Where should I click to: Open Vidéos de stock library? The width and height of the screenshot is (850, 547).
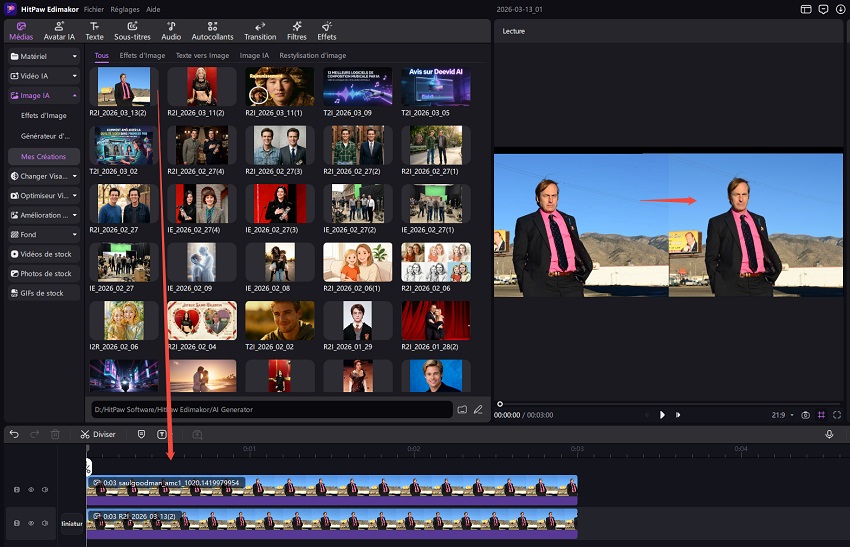pos(44,254)
